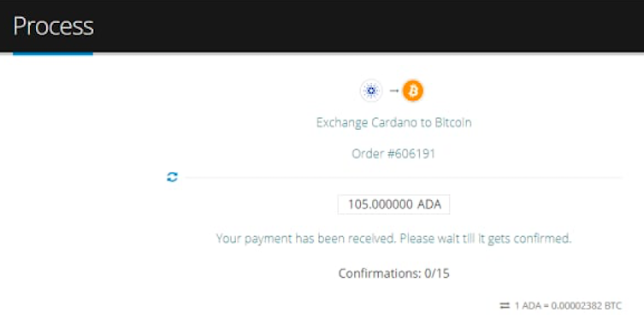This screenshot has width=644, height=336.
Task: Click the payment has been received message
Action: click(x=393, y=239)
